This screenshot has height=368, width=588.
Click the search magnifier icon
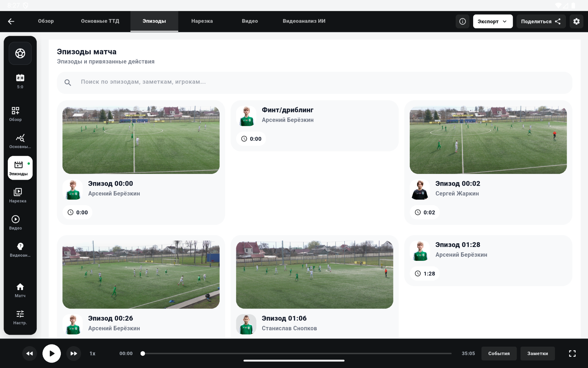(x=68, y=83)
